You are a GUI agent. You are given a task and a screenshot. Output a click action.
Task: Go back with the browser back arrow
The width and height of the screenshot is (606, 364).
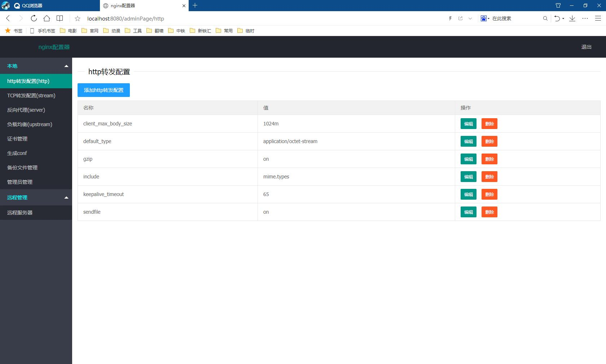8,18
